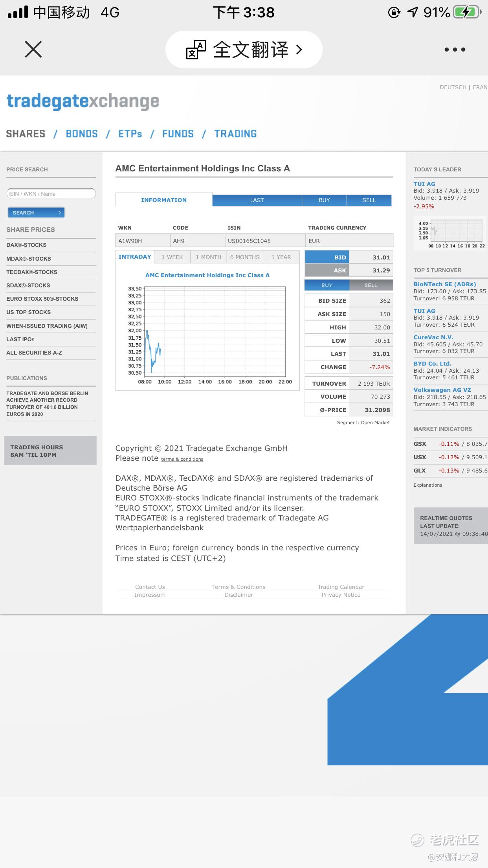Open MDAX®-STOCKS price list
The height and width of the screenshot is (868, 488).
pos(29,259)
